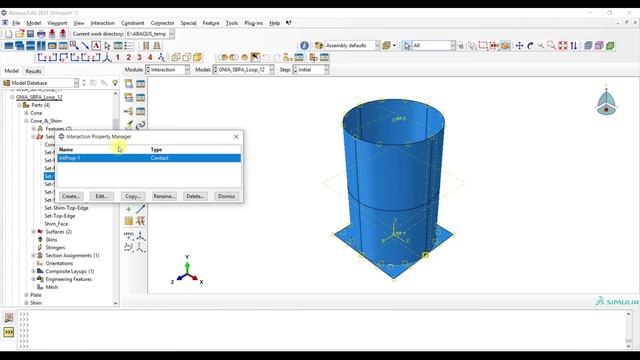The height and width of the screenshot is (360, 640).
Task: Click the view orientation compass triad
Action: [x=606, y=101]
